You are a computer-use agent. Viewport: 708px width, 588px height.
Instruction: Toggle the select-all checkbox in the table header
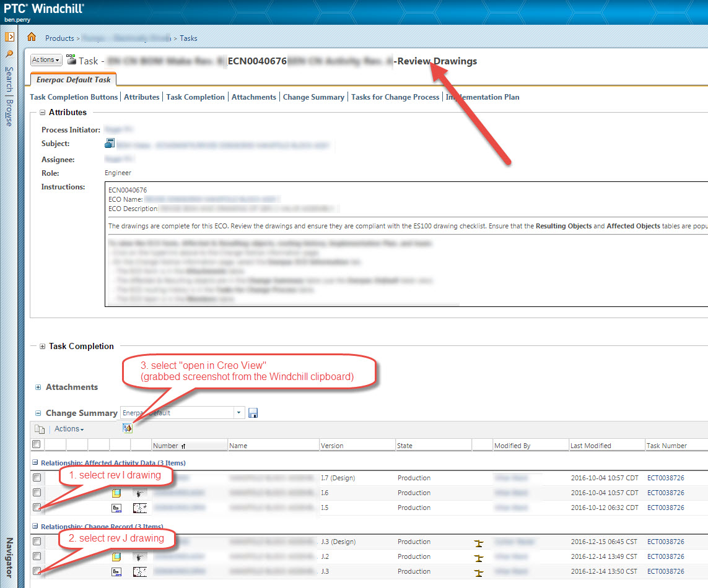(37, 444)
